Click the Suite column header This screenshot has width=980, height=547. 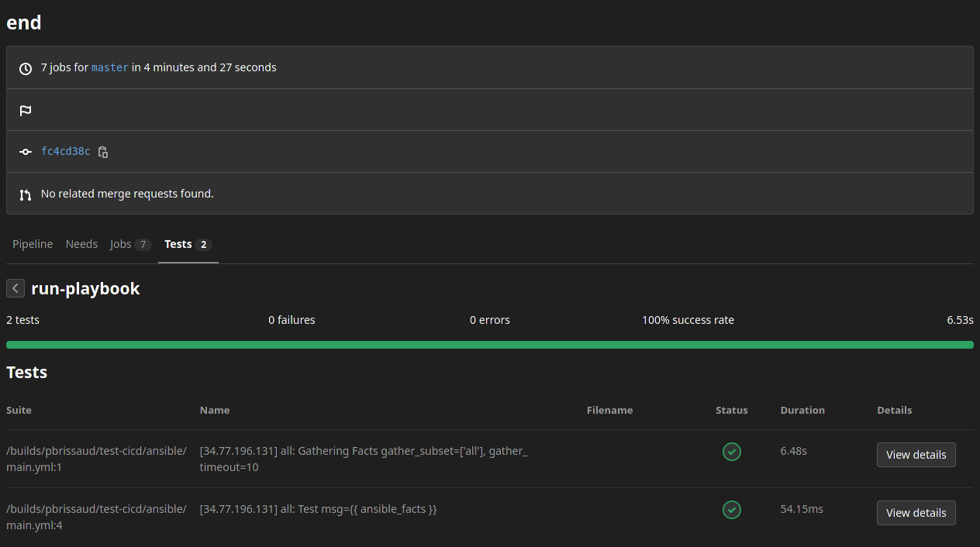(19, 410)
